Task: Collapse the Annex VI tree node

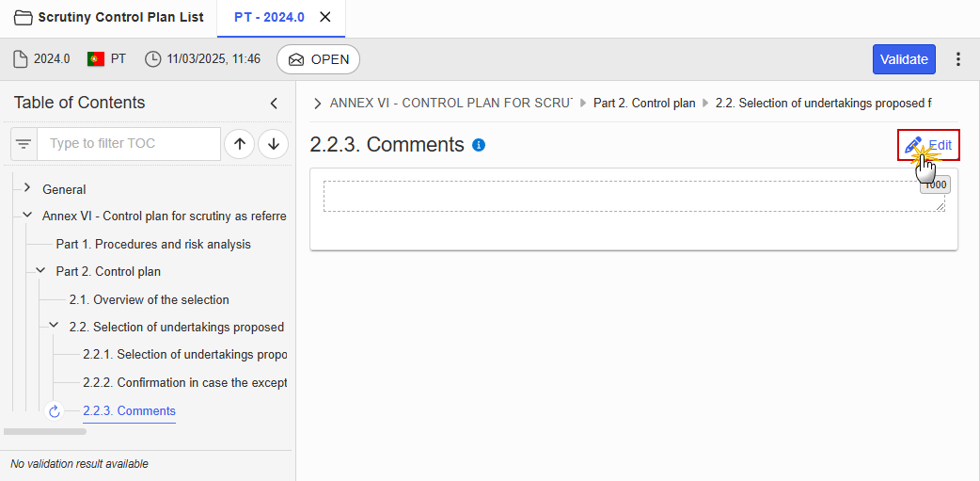Action: pyautogui.click(x=27, y=216)
